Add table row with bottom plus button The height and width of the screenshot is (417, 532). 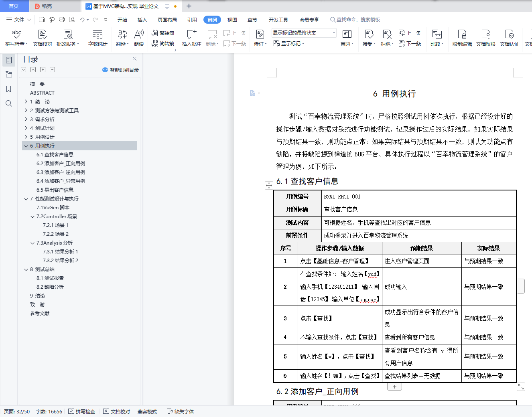(x=394, y=387)
